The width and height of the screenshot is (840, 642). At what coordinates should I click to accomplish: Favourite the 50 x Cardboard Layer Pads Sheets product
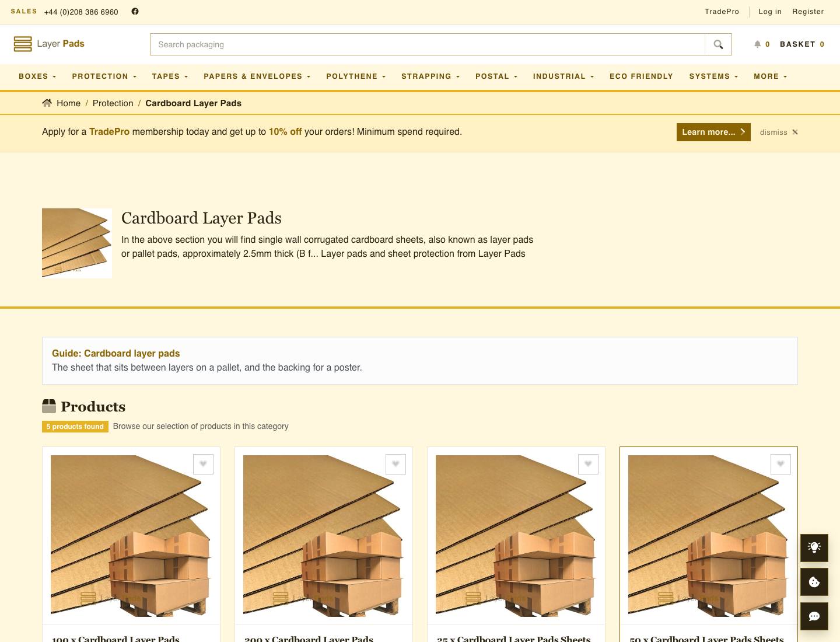[780, 464]
